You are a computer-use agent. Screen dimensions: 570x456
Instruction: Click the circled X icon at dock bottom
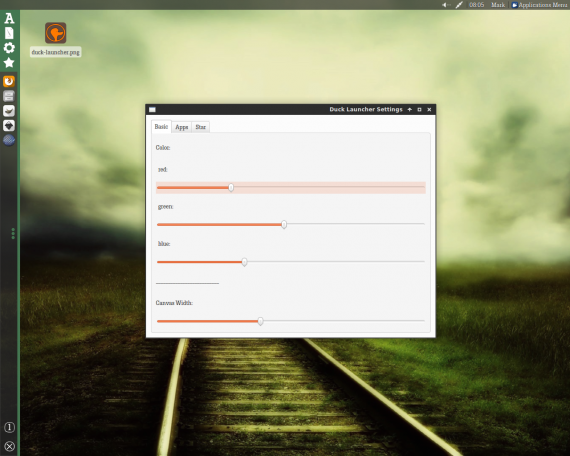pos(9,446)
